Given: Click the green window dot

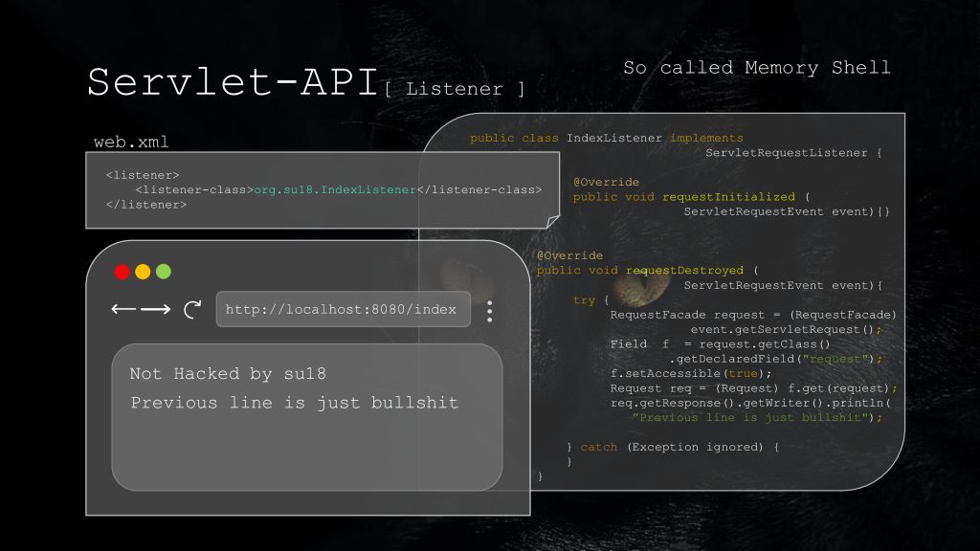Looking at the screenshot, I should 164,272.
